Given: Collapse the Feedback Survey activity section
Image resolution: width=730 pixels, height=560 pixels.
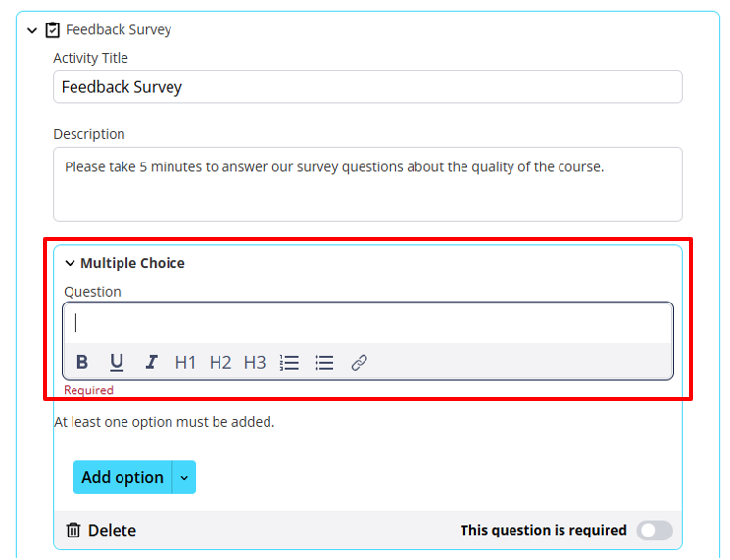Looking at the screenshot, I should tap(32, 30).
